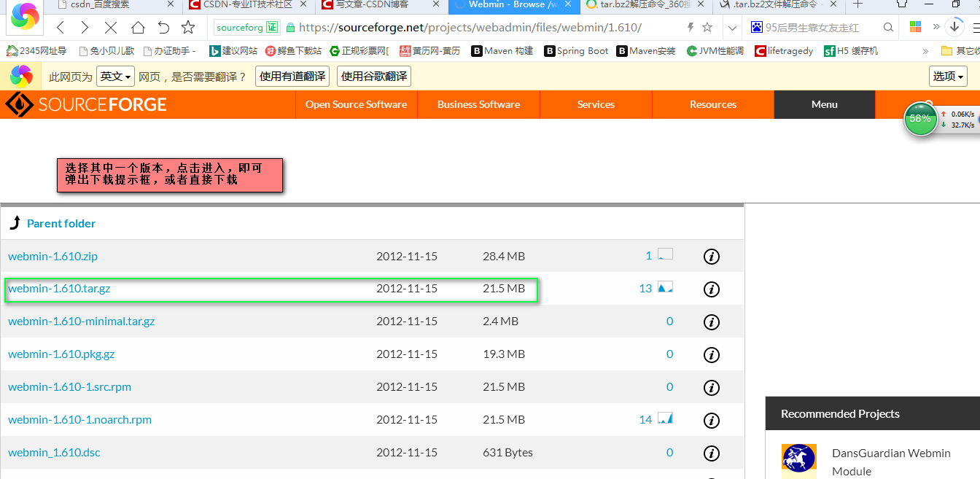Open the colorful grid apps icon
The image size is (980, 479).
pyautogui.click(x=916, y=28)
